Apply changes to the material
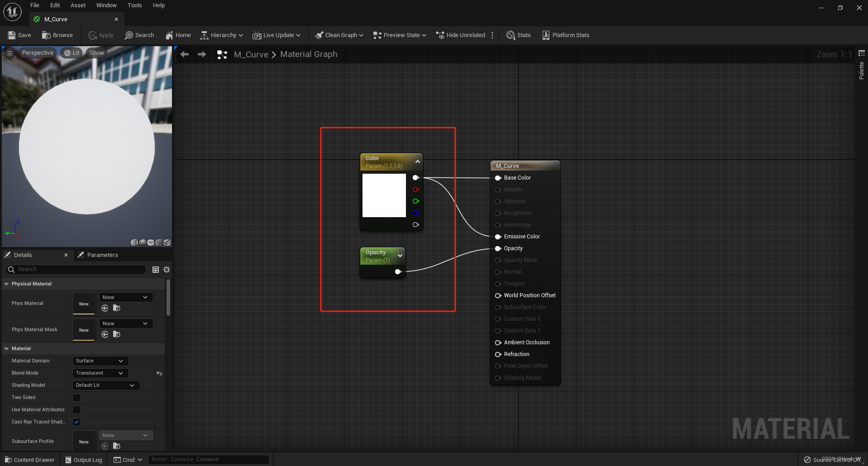Viewport: 868px width, 466px height. tap(100, 35)
